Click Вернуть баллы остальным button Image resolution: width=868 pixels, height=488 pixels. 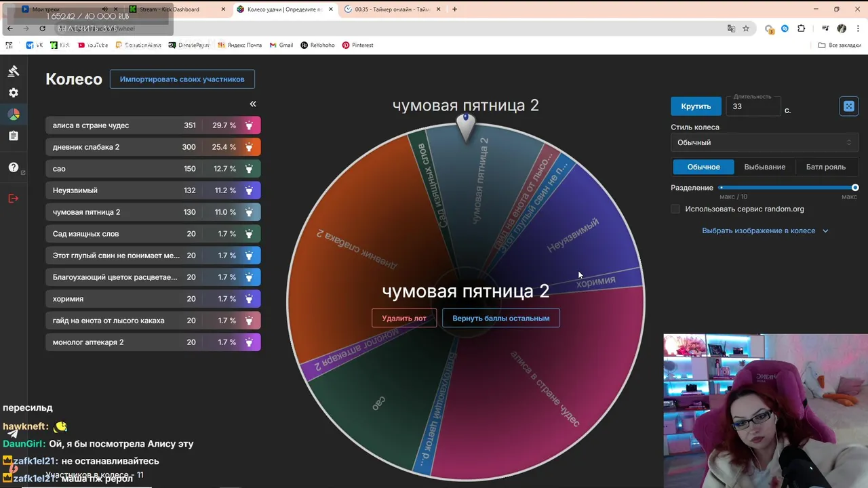click(501, 318)
